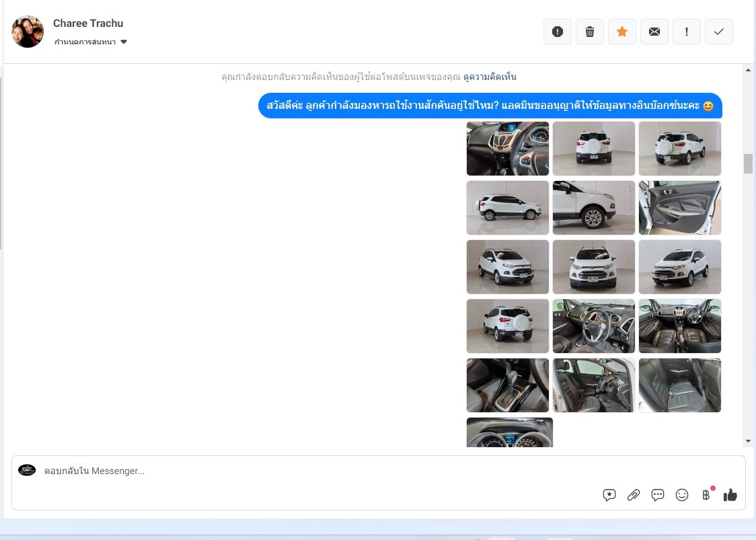Open emoji picker smiley icon

[x=682, y=495]
